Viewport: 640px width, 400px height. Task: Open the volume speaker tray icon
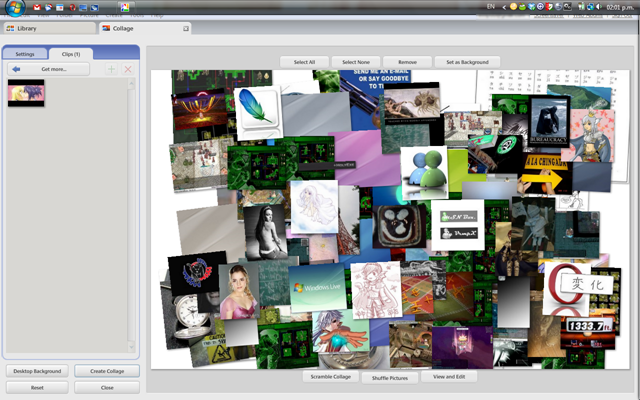(x=599, y=7)
